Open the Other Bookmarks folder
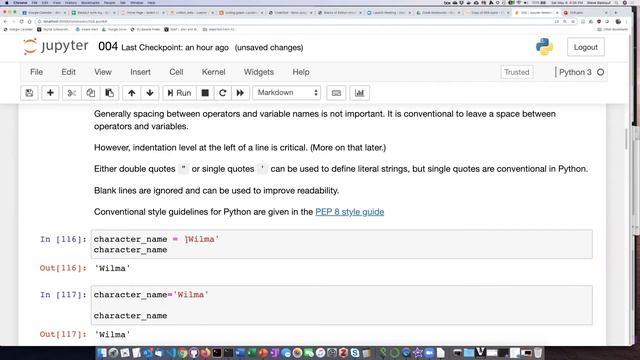The width and height of the screenshot is (640, 360). tap(612, 29)
